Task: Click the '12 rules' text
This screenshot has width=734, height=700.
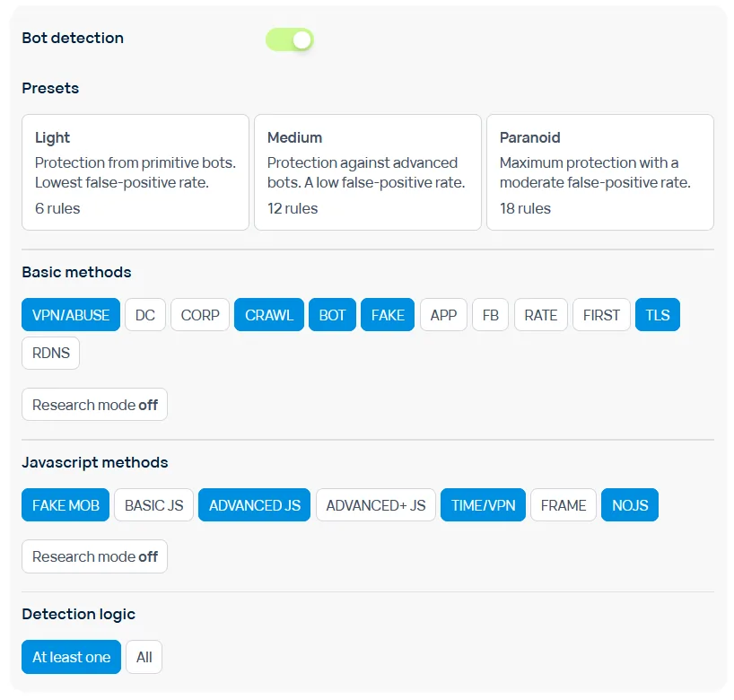Action: click(x=293, y=208)
